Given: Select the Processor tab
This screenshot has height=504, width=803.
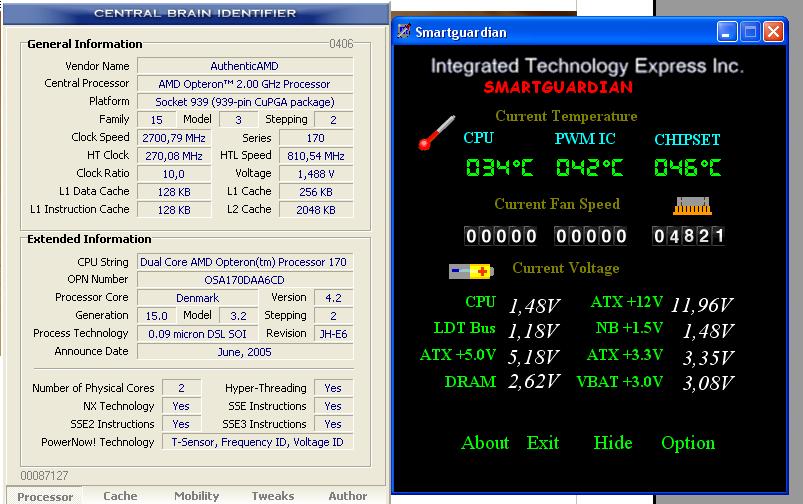Looking at the screenshot, I should coord(45,496).
